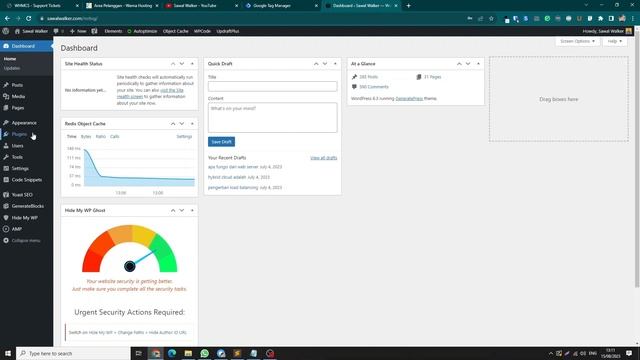Open File Explorer from the taskbar
Screen dimensions: 640x360
pos(188,353)
